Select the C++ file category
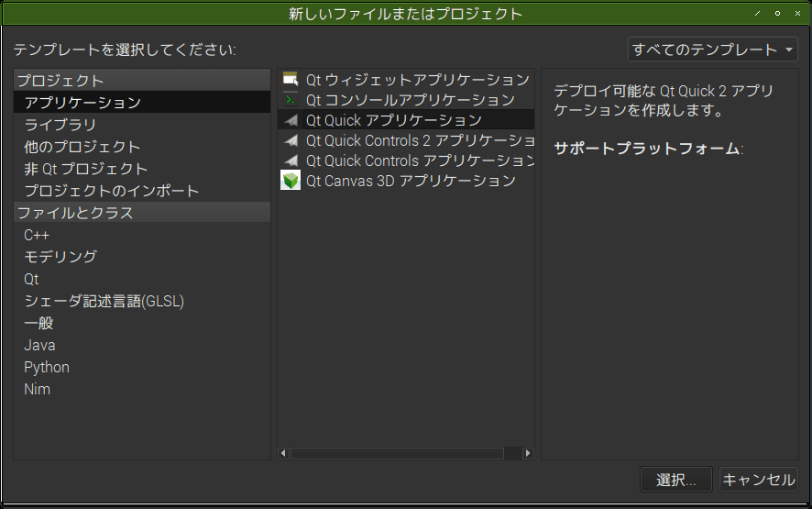Screen dimensions: 812x509 coord(142,235)
